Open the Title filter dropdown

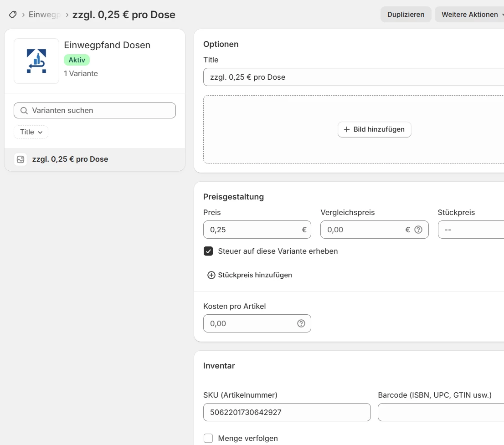pyautogui.click(x=31, y=132)
